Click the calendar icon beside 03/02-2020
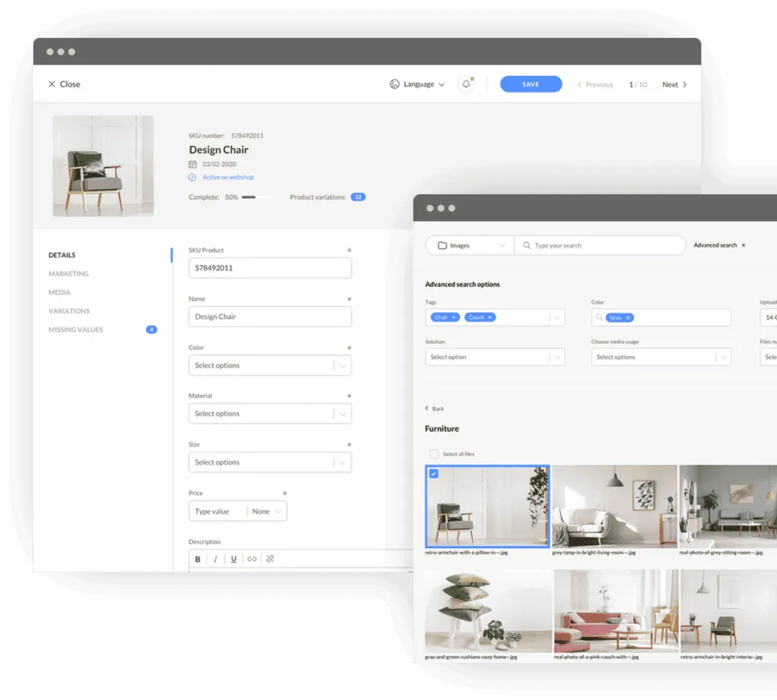777x700 pixels. [x=192, y=164]
